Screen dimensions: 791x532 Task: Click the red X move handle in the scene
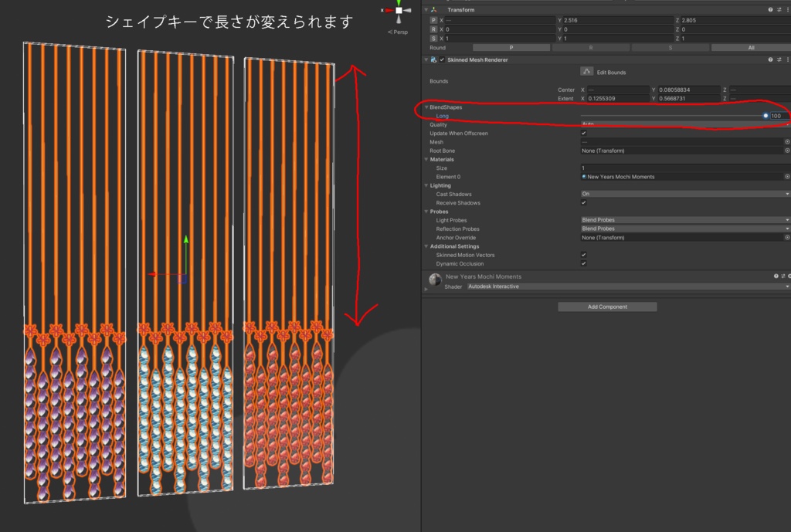point(152,274)
